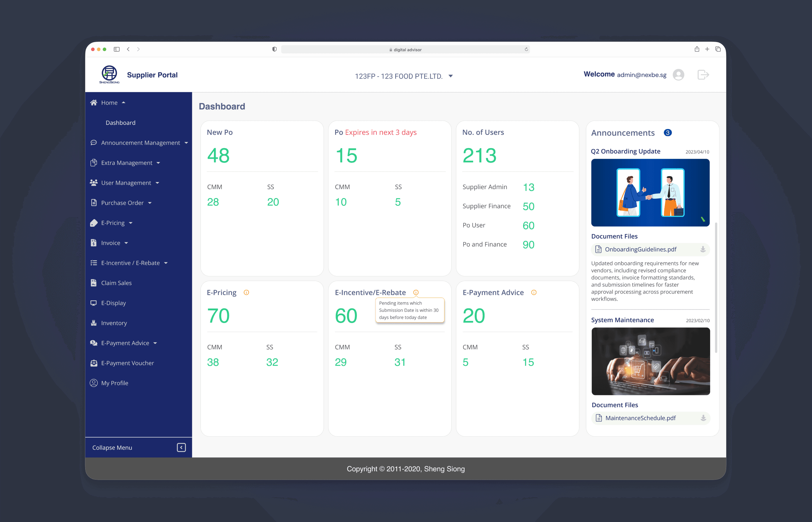The image size is (812, 522).
Task: Click Po User count 60
Action: [528, 226]
